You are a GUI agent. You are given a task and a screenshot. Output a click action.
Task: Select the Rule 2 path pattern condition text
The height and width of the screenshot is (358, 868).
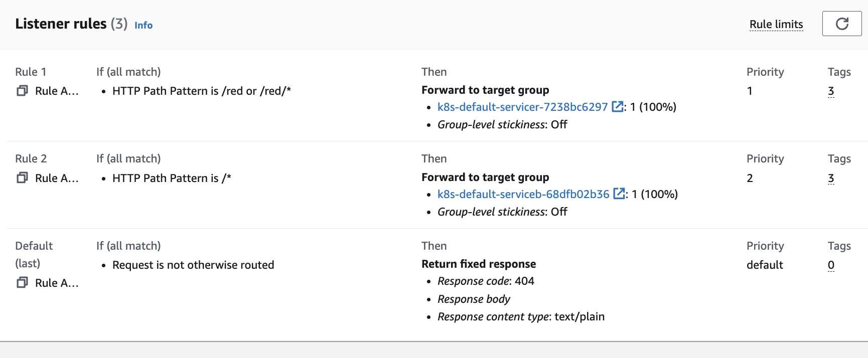click(172, 178)
